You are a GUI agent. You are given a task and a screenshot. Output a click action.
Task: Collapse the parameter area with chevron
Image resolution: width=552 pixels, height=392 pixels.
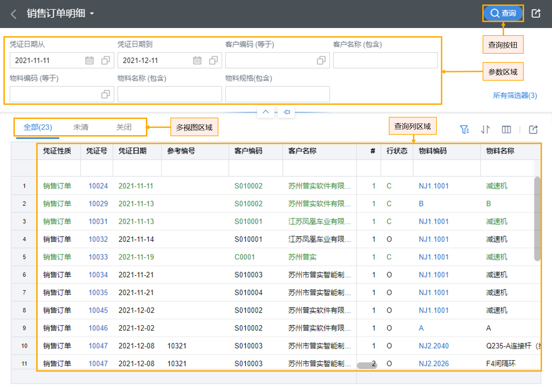[266, 112]
